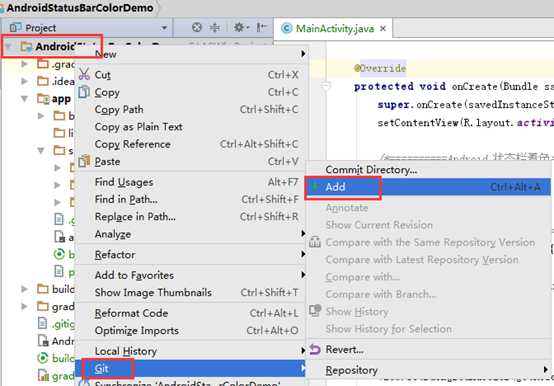Viewport: 554px width, 386px height.
Task: Open the New submenu
Action: pyautogui.click(x=191, y=54)
